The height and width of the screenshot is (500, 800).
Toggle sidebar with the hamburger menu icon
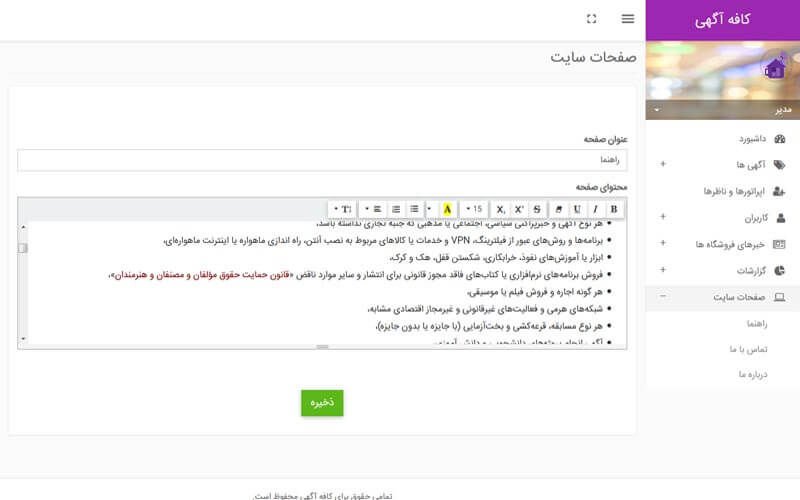[x=628, y=19]
